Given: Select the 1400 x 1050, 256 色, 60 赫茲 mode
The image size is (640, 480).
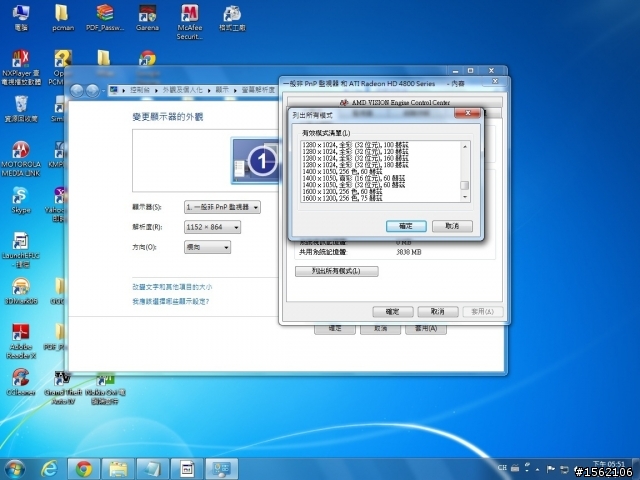Looking at the screenshot, I should pos(342,171).
